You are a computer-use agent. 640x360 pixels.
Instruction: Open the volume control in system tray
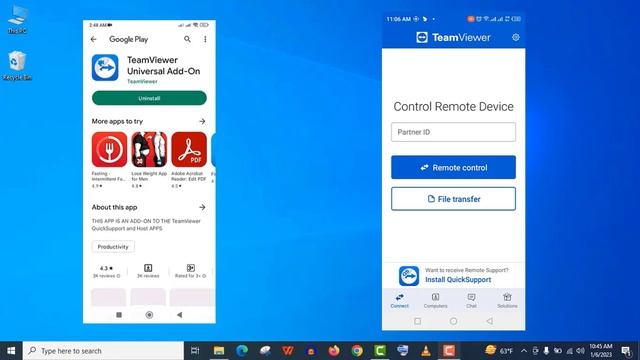tap(580, 351)
